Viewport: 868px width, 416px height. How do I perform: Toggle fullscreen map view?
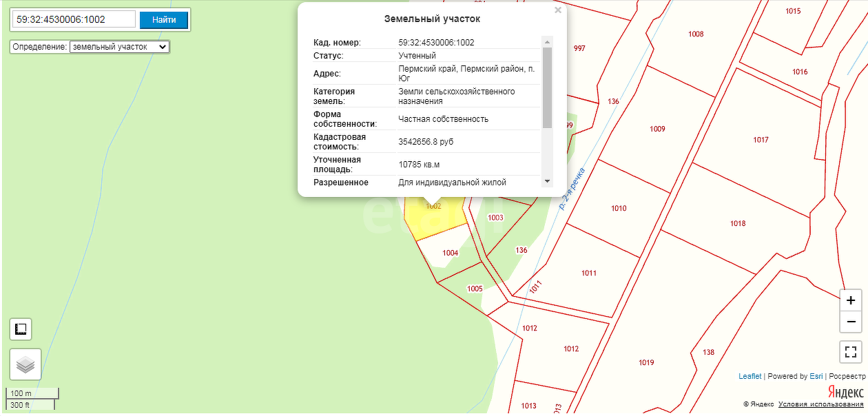coord(851,352)
